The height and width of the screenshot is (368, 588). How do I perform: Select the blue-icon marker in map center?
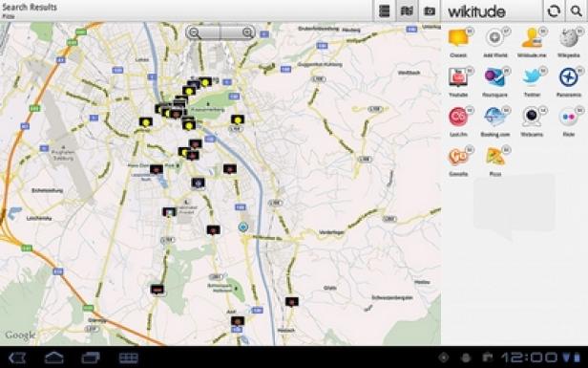pos(198,184)
